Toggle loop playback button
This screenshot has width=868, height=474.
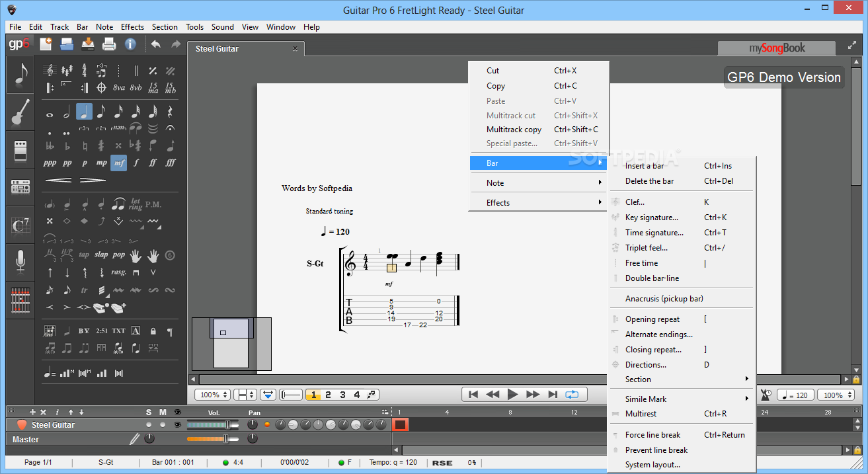pyautogui.click(x=572, y=395)
